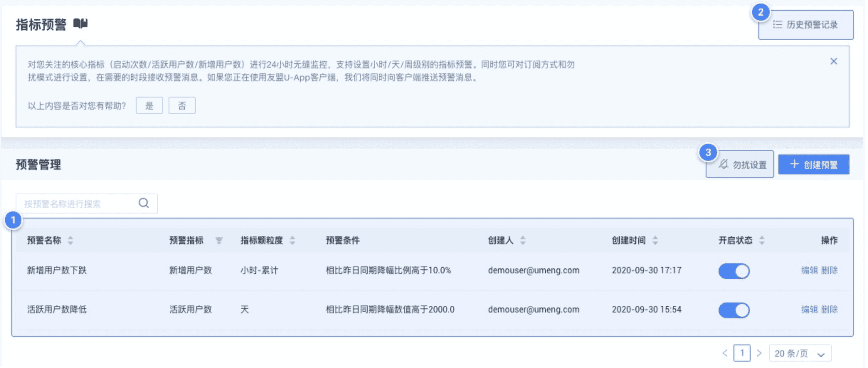Screen dimensions: 868x368
Task: Focus the 按预警名称进行搜索 search field
Action: [x=86, y=203]
